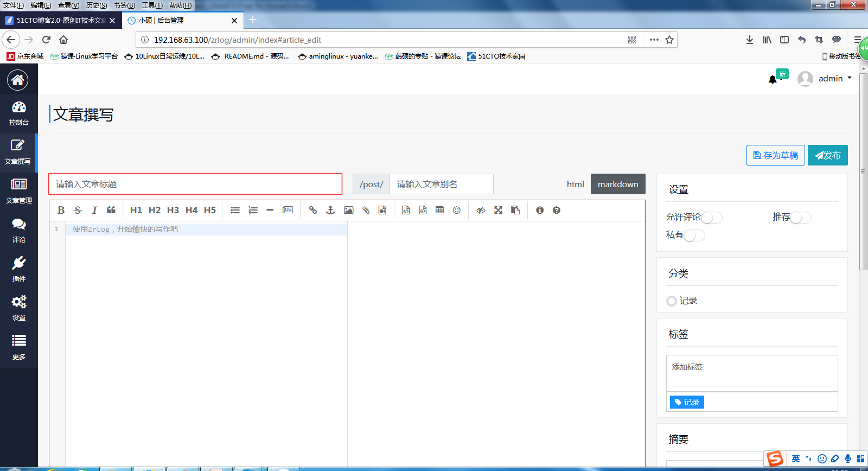Viewport: 868px width, 471px height.
Task: Switch to 51CTO博客2.0 browser tab
Action: [x=60, y=21]
